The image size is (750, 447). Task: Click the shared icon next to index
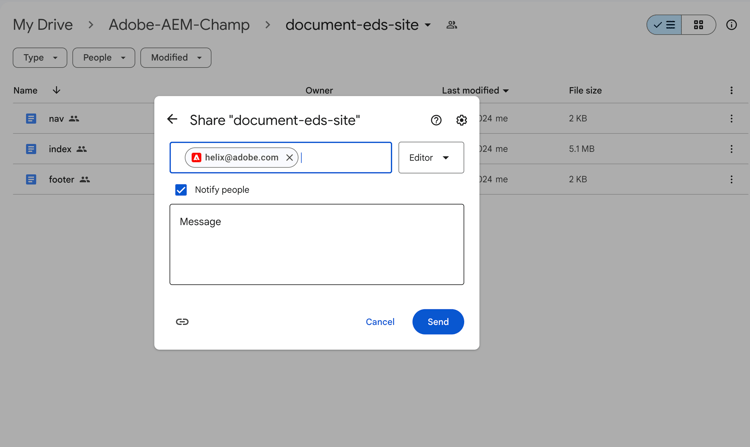[82, 149]
